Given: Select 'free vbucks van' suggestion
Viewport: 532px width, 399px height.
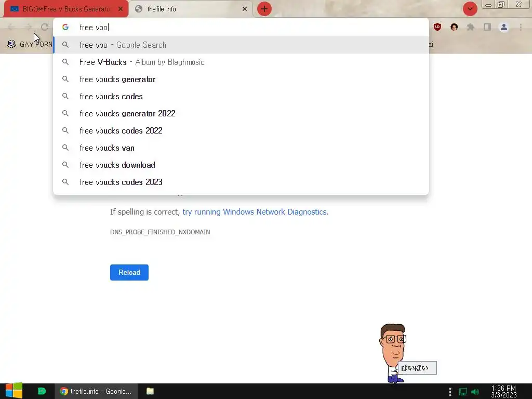Looking at the screenshot, I should coord(241,148).
